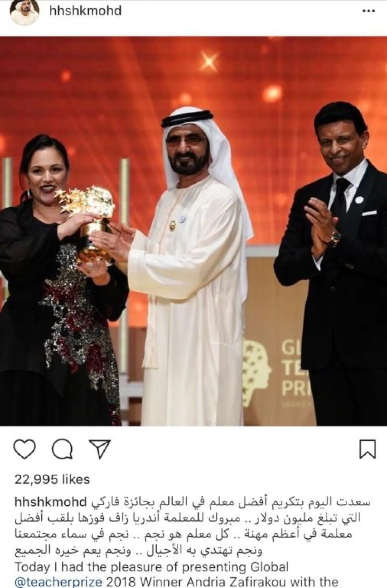Tap the wristwatch of the clapping man

point(335,237)
